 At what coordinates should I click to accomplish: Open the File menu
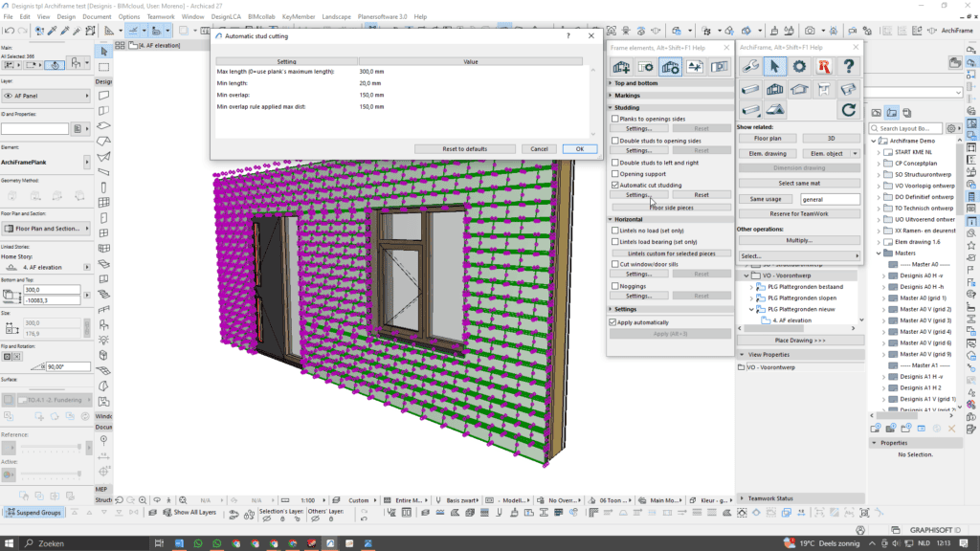(x=8, y=17)
